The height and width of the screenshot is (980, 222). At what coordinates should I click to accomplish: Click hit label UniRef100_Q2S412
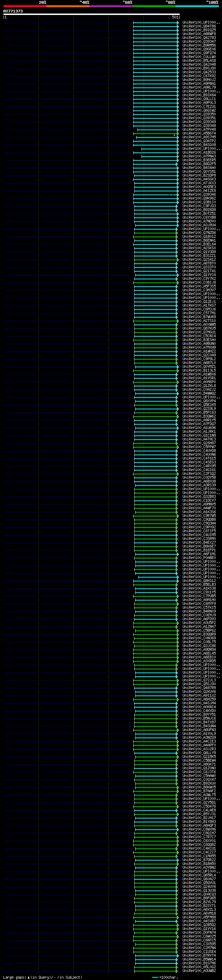click(199, 260)
